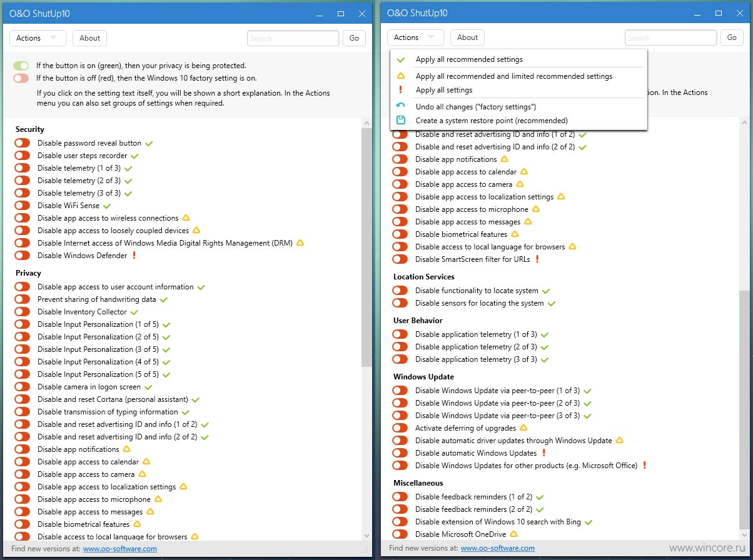Click green check beside Disable password reveal button
This screenshot has height=560, width=753.
(149, 143)
